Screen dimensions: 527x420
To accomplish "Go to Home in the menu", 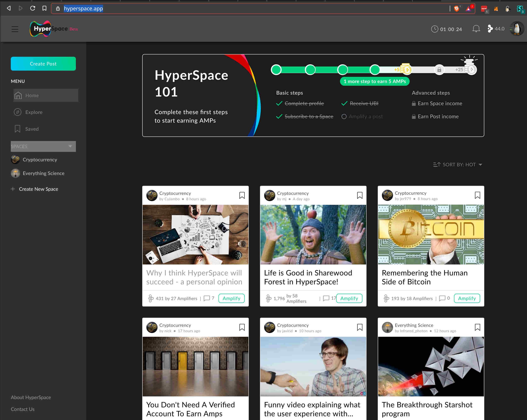I will coord(46,95).
